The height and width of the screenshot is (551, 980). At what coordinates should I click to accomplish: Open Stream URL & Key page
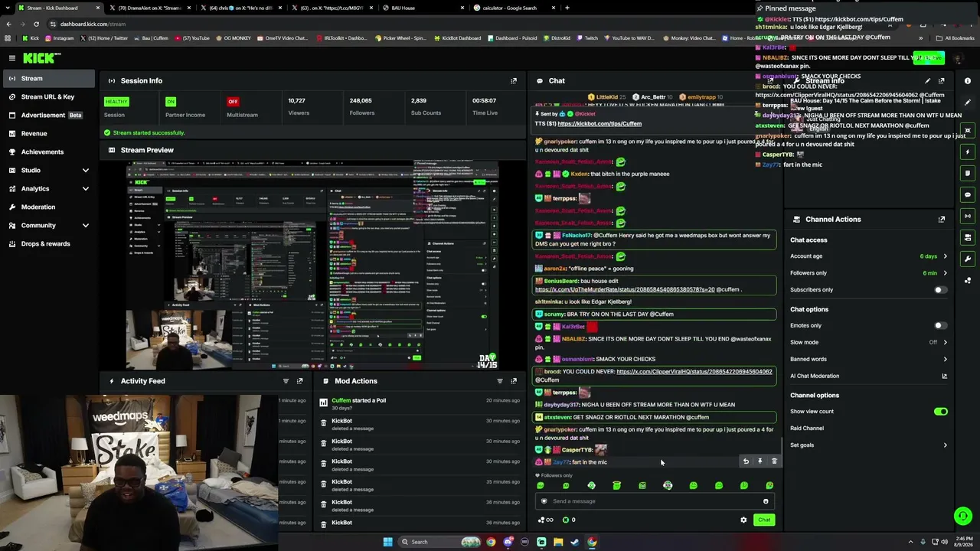(x=47, y=96)
